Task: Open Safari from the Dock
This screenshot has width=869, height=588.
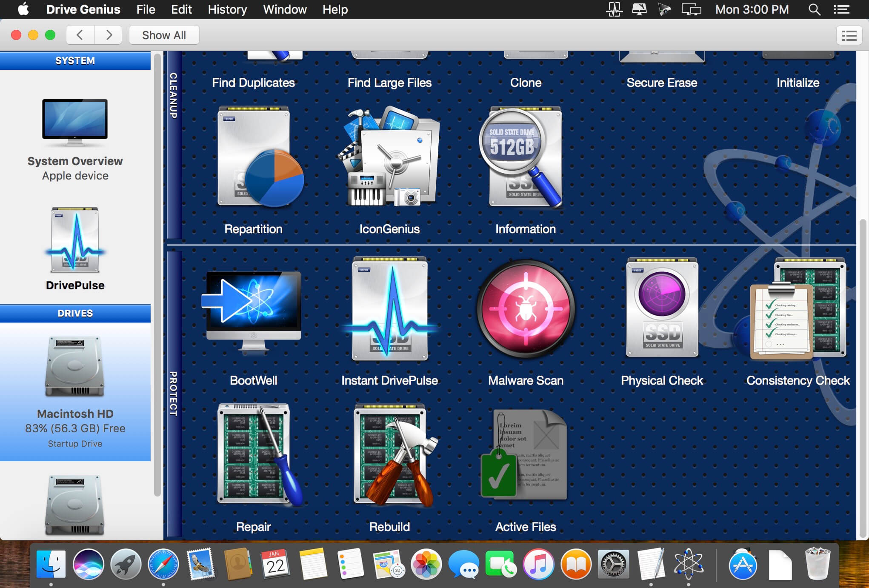Action: pyautogui.click(x=163, y=564)
